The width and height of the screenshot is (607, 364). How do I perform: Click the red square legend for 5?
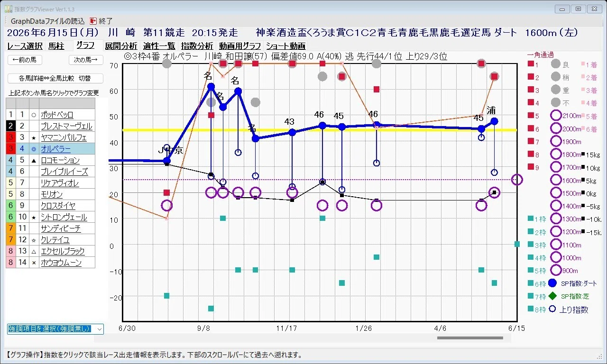pyautogui.click(x=531, y=116)
